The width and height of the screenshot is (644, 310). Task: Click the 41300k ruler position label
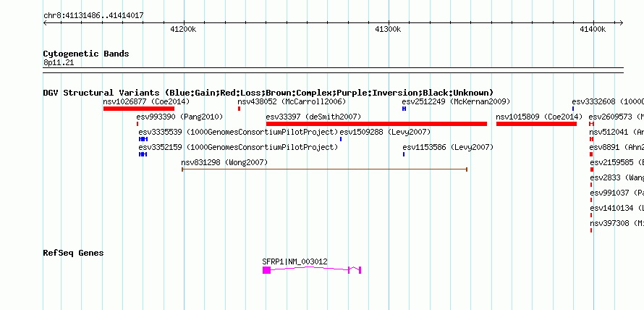pos(388,29)
